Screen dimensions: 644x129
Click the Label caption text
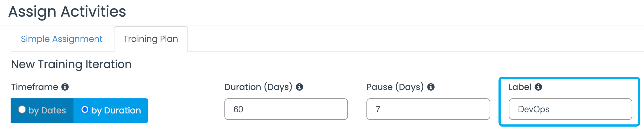tap(520, 87)
